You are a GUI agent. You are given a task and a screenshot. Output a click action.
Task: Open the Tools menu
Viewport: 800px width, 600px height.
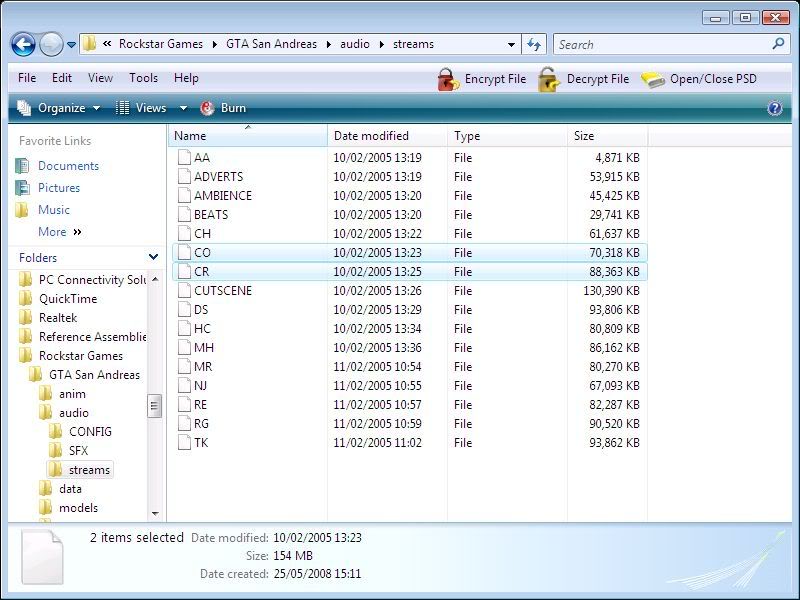pos(143,78)
